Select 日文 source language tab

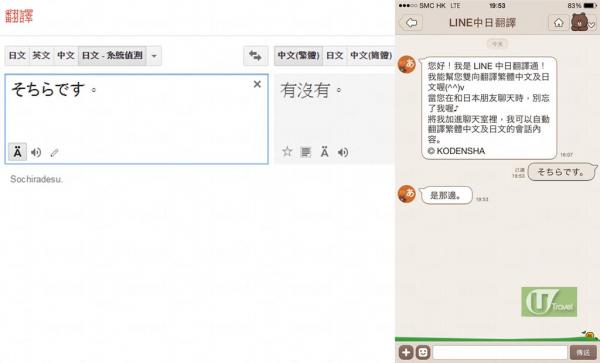17,56
